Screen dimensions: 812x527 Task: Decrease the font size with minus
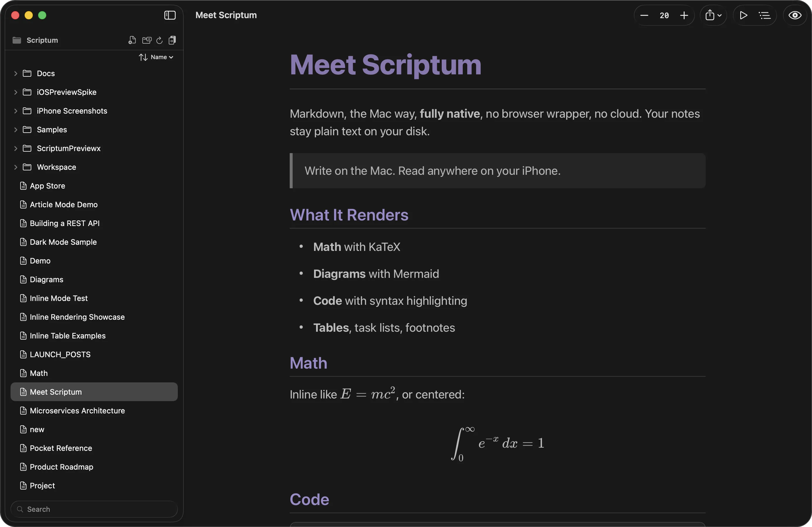point(644,15)
